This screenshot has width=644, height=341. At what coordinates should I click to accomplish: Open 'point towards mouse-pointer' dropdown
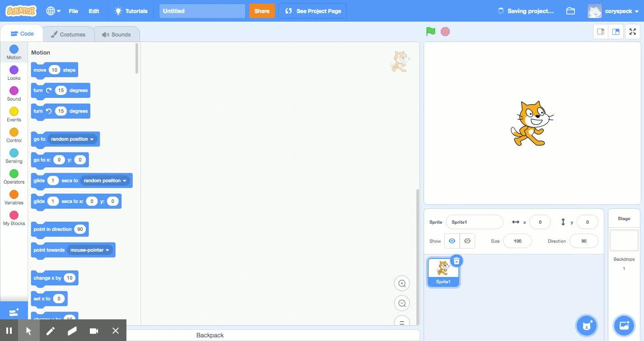pos(90,250)
